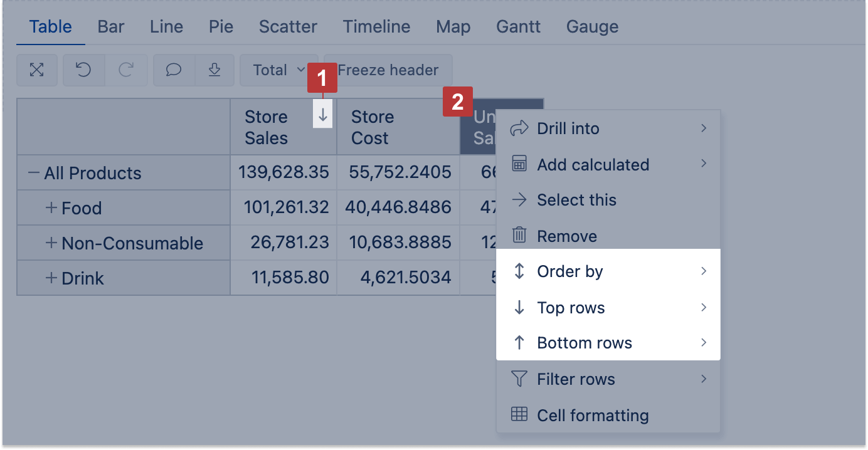
Task: Switch to the Scatter tab
Action: click(x=288, y=27)
